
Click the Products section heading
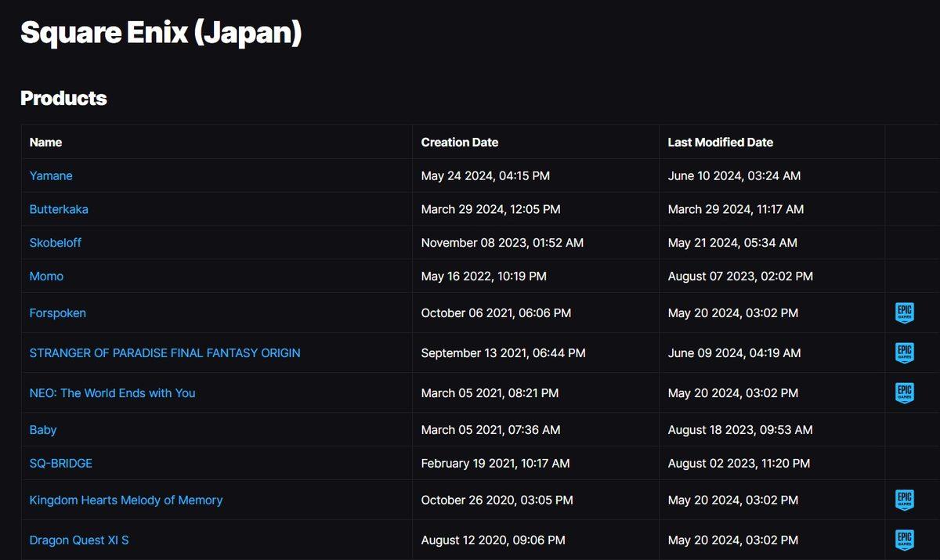coord(63,99)
